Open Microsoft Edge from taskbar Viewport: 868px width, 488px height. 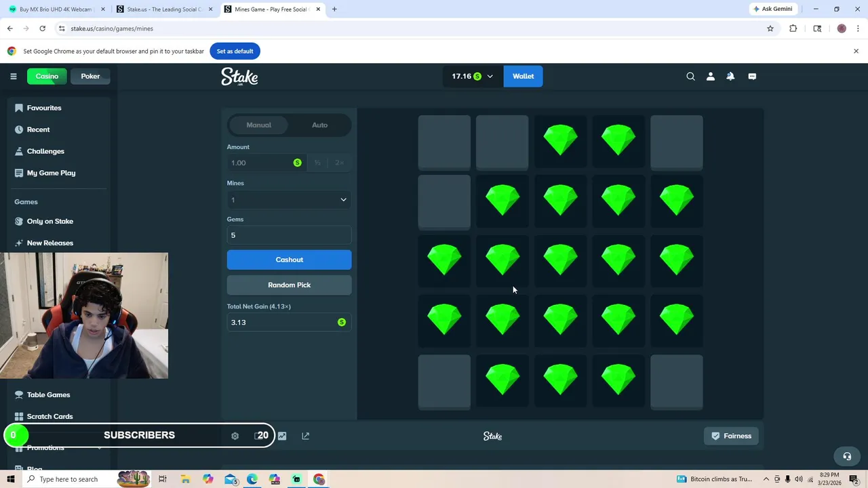pos(252,479)
